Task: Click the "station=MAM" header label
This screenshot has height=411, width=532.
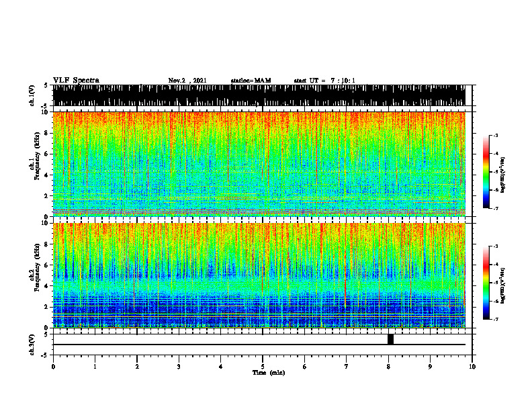Action: [251, 81]
